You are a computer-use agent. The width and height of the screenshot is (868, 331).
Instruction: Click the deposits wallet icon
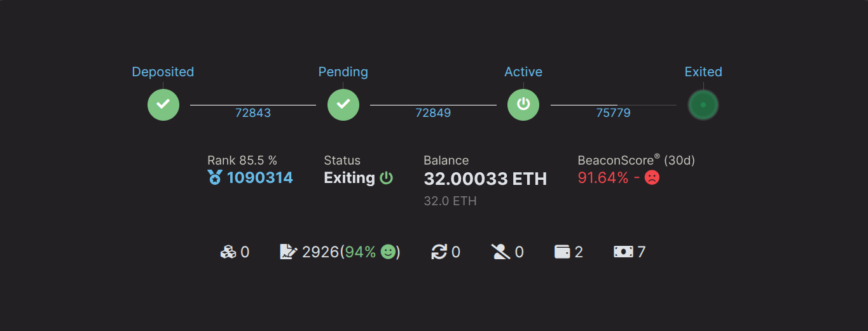pos(562,252)
